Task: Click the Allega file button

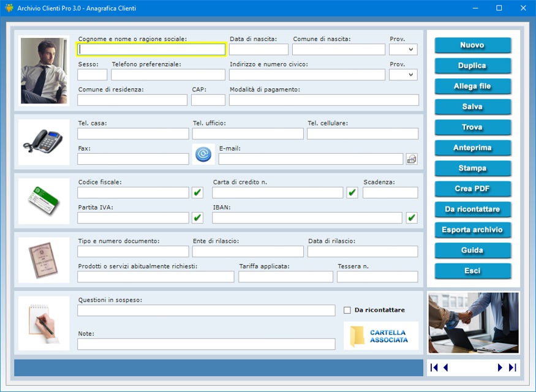Action: pyautogui.click(x=473, y=86)
